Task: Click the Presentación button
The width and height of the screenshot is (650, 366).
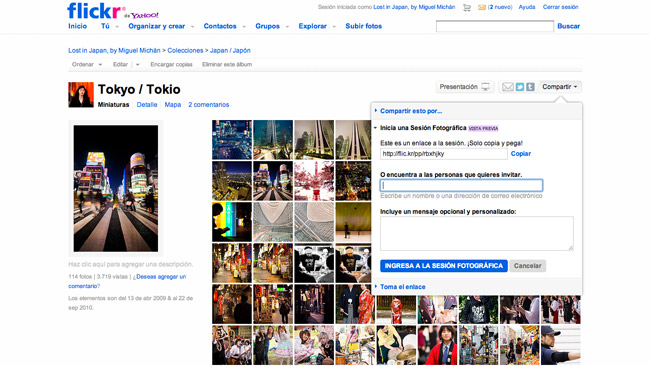Action: 464,87
